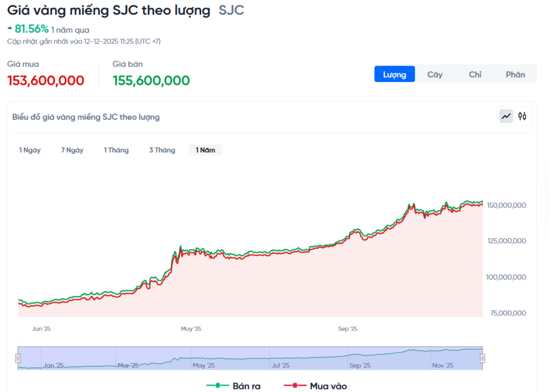Click the red Mua vào legend marker
This screenshot has width=549, height=392.
(295, 386)
